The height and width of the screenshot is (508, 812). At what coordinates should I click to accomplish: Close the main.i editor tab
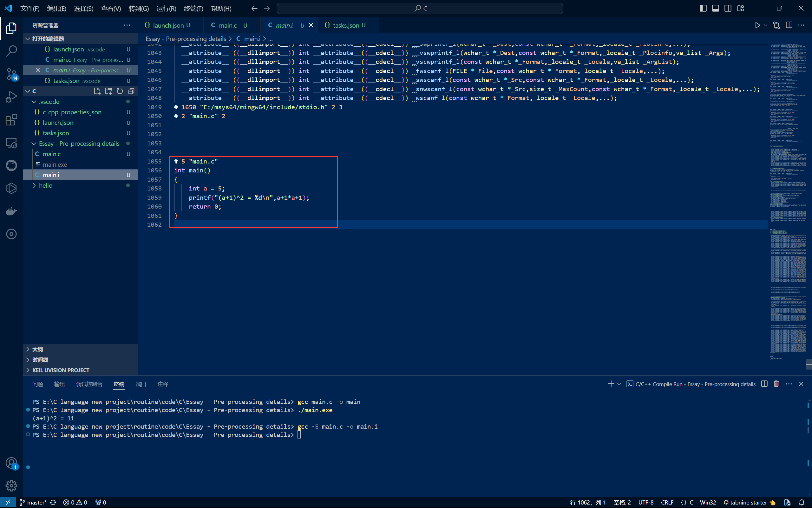[311, 25]
